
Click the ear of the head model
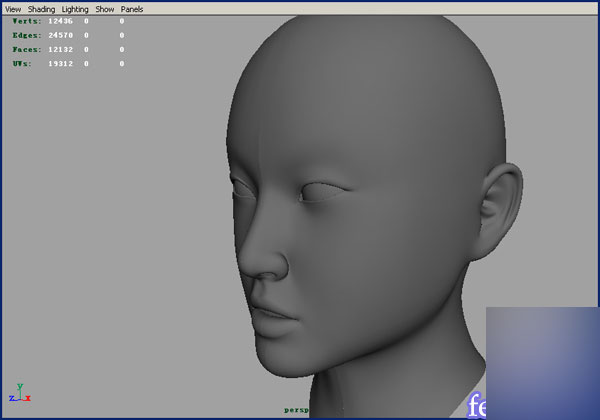[499, 210]
